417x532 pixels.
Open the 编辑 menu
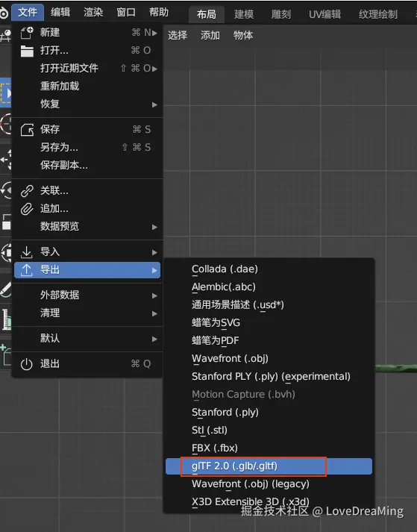(60, 12)
